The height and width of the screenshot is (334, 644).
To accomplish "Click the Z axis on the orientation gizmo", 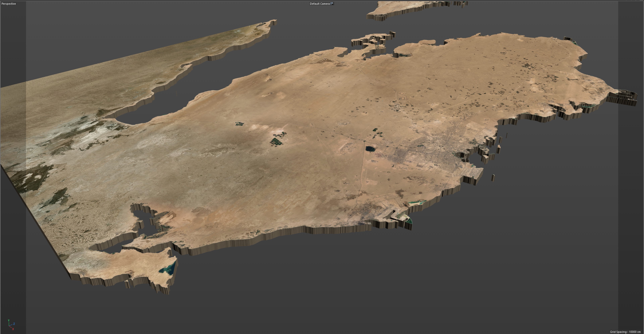I will [14, 324].
